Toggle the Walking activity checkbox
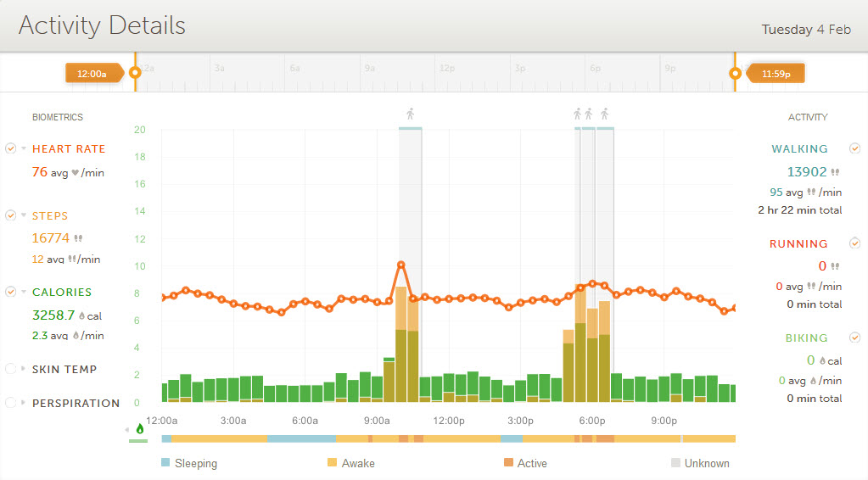 854,148
